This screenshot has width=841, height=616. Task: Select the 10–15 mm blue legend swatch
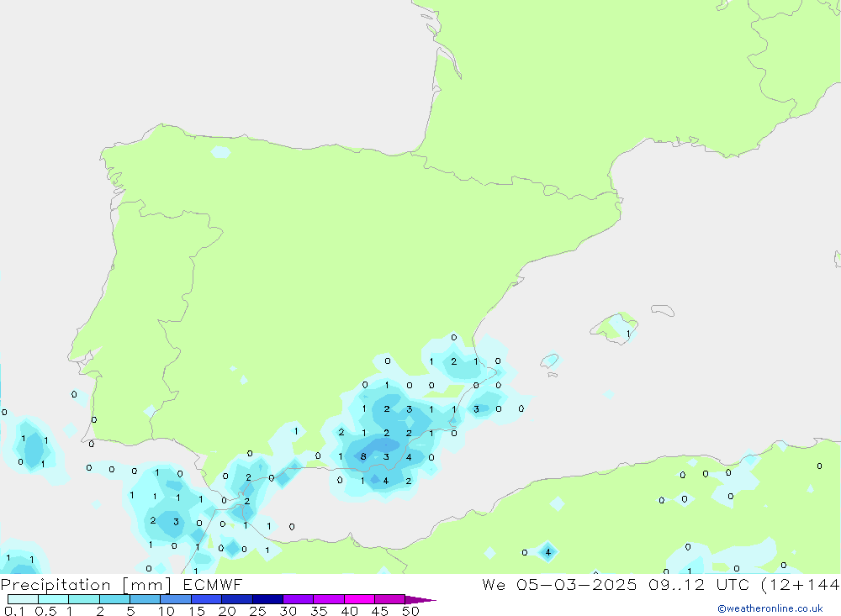pos(176,599)
